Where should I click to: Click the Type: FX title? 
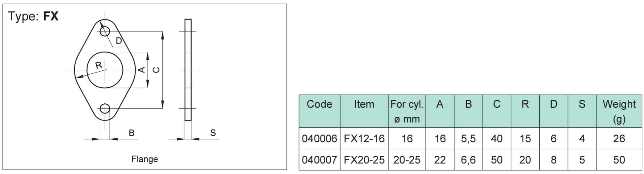(33, 16)
